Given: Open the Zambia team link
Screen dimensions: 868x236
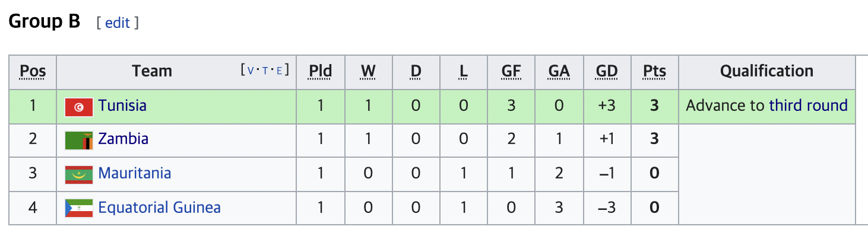Looking at the screenshot, I should (x=123, y=139).
